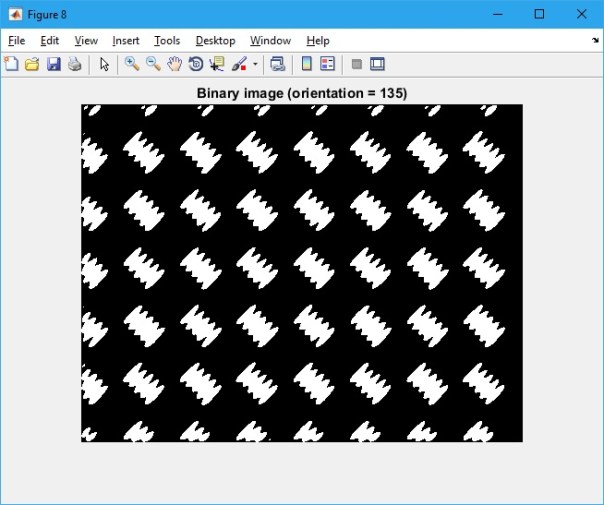Click the Open File folder icon
Viewport: 604px width, 505px height.
(x=32, y=65)
